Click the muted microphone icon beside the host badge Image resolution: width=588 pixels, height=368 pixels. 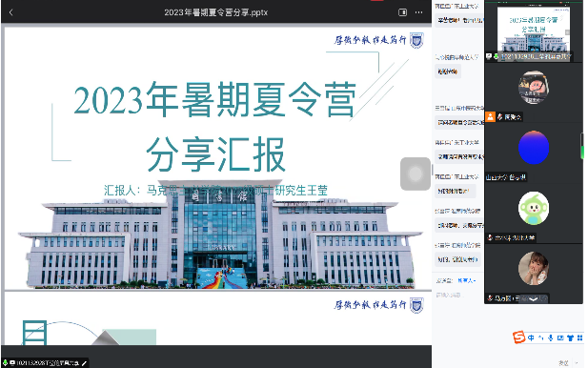tap(499, 117)
